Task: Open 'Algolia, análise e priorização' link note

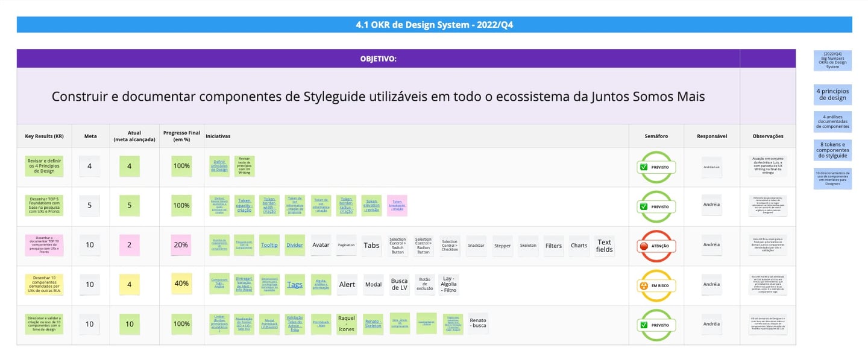Action: tap(321, 284)
